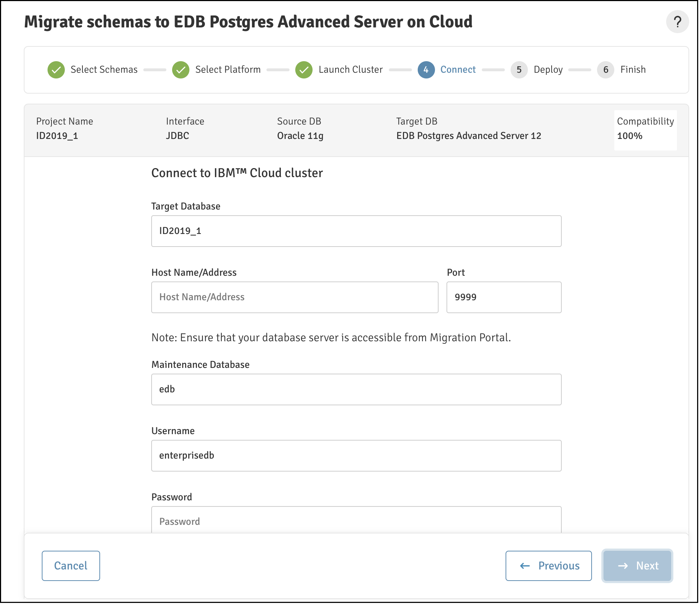Image resolution: width=700 pixels, height=604 pixels.
Task: Click the Host Name/Address input field
Action: tap(295, 297)
